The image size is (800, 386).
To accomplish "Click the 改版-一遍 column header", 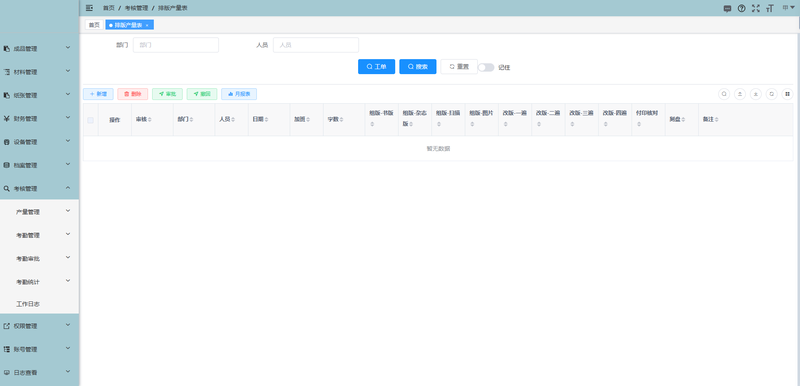I will click(x=515, y=120).
